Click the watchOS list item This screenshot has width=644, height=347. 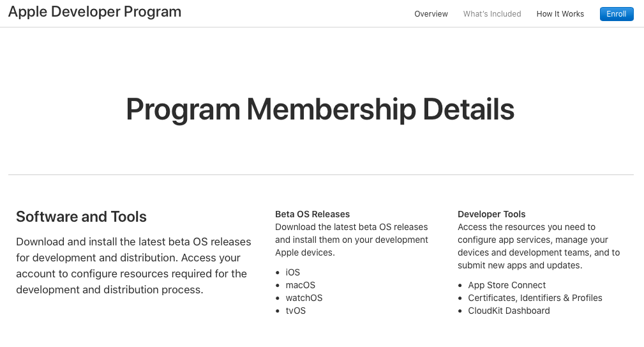point(304,298)
